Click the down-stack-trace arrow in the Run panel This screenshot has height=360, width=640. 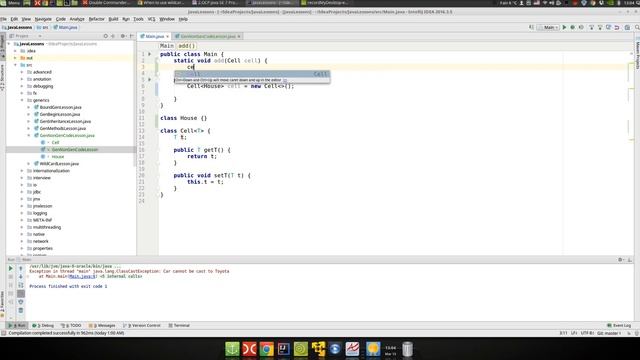pos(21,277)
